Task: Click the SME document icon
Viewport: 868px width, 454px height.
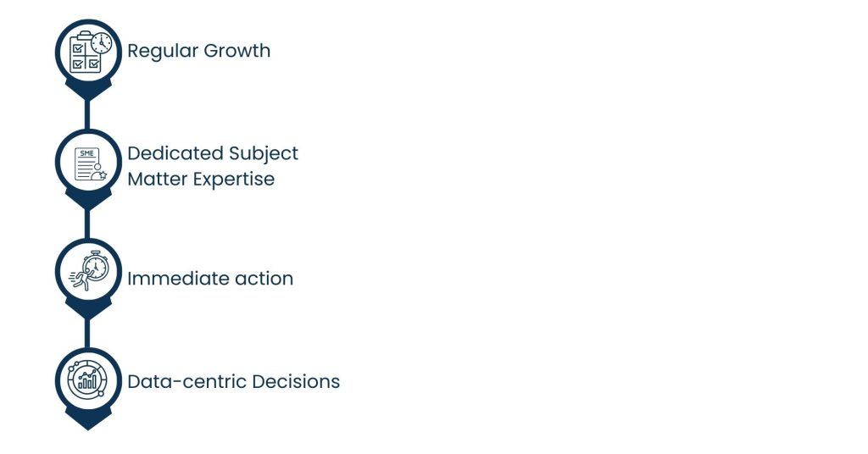Action: [87, 163]
